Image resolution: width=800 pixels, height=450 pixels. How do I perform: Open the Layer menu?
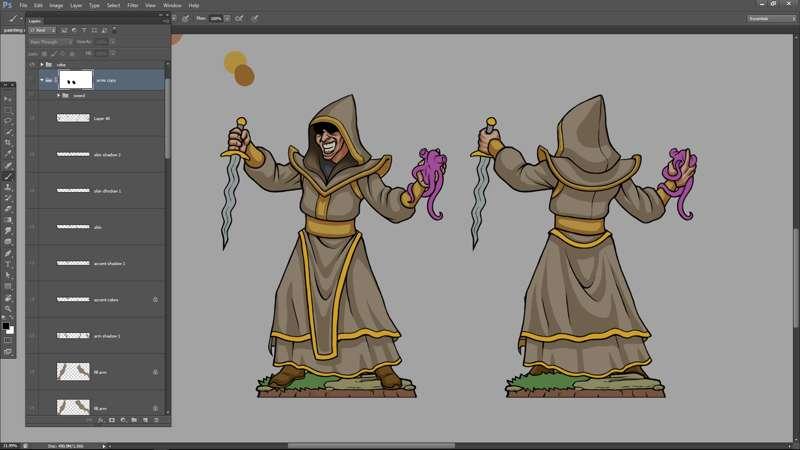point(76,5)
